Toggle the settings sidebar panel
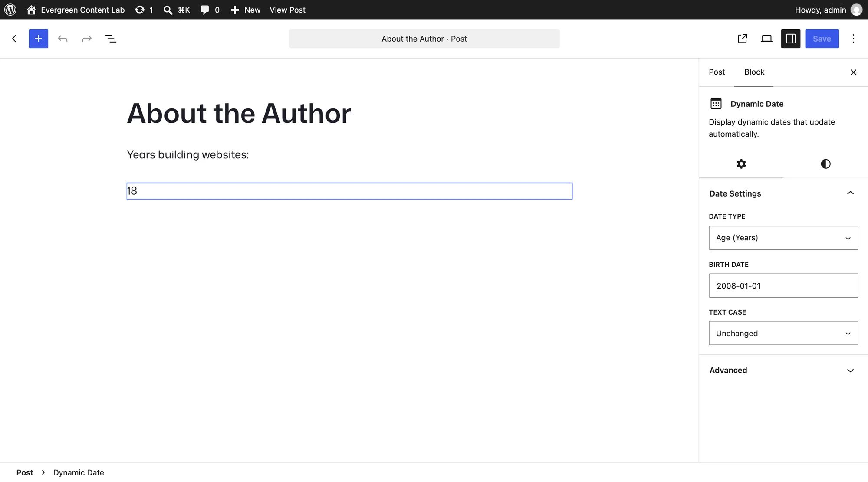The width and height of the screenshot is (868, 482). point(791,39)
